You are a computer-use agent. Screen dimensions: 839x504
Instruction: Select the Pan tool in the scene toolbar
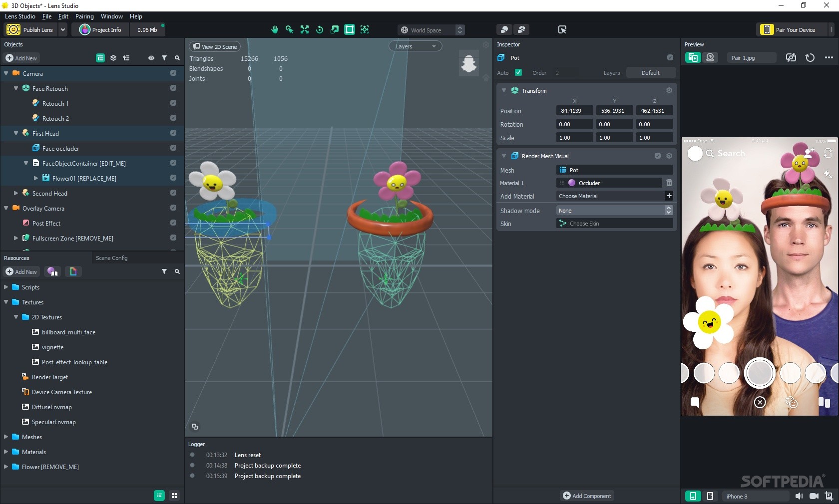275,30
